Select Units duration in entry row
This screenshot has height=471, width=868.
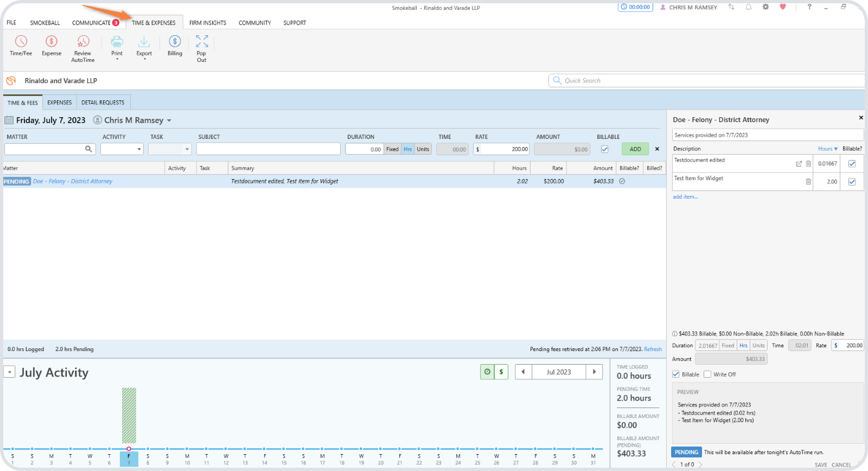pos(423,149)
